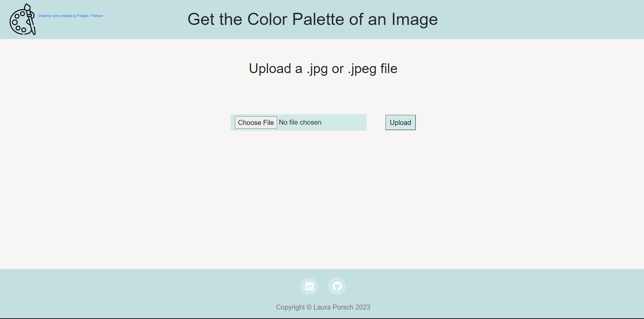Click the Copyright Laura Porsch 2023 text
This screenshot has height=319, width=644.
[x=323, y=307]
